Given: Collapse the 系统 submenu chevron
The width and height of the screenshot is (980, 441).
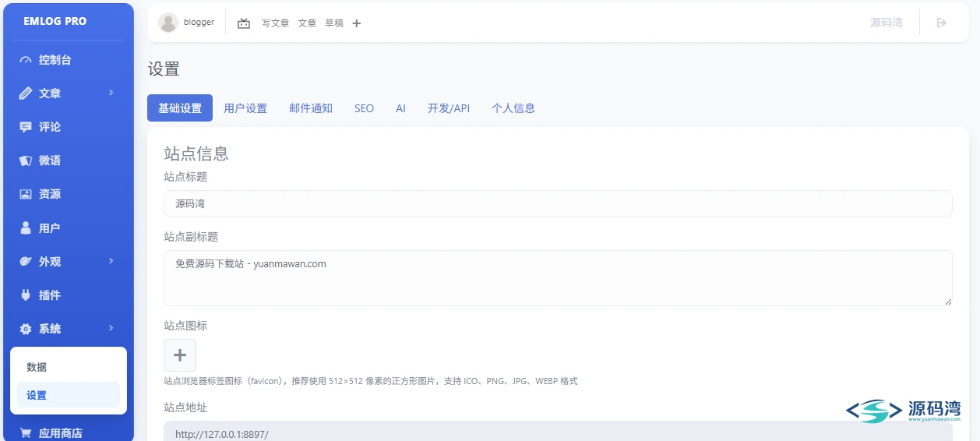Looking at the screenshot, I should (x=111, y=328).
